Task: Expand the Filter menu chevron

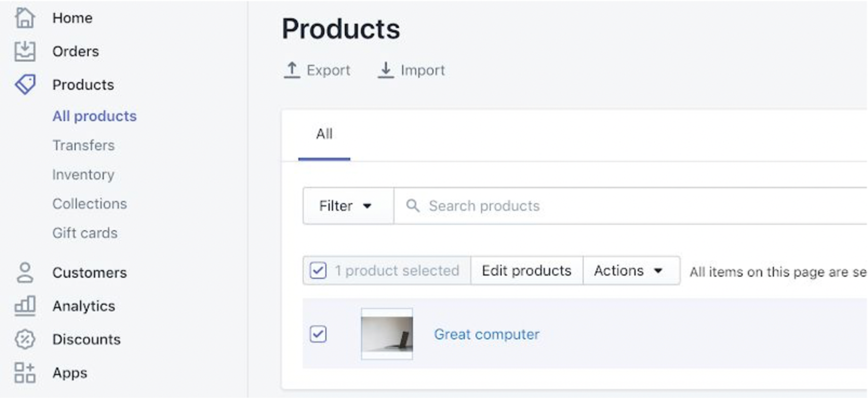Action: [367, 206]
